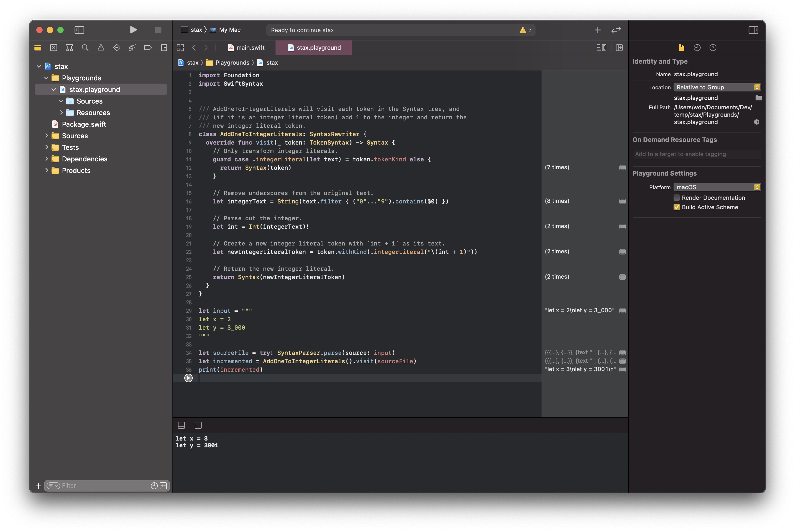Open the Debug navigator
This screenshot has height=532, width=795.
pos(132,48)
